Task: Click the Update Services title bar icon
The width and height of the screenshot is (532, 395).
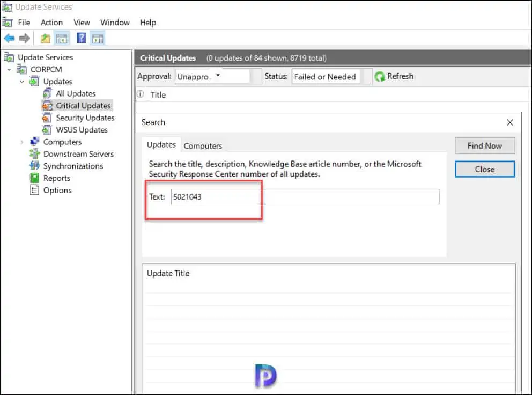Action: pos(7,7)
